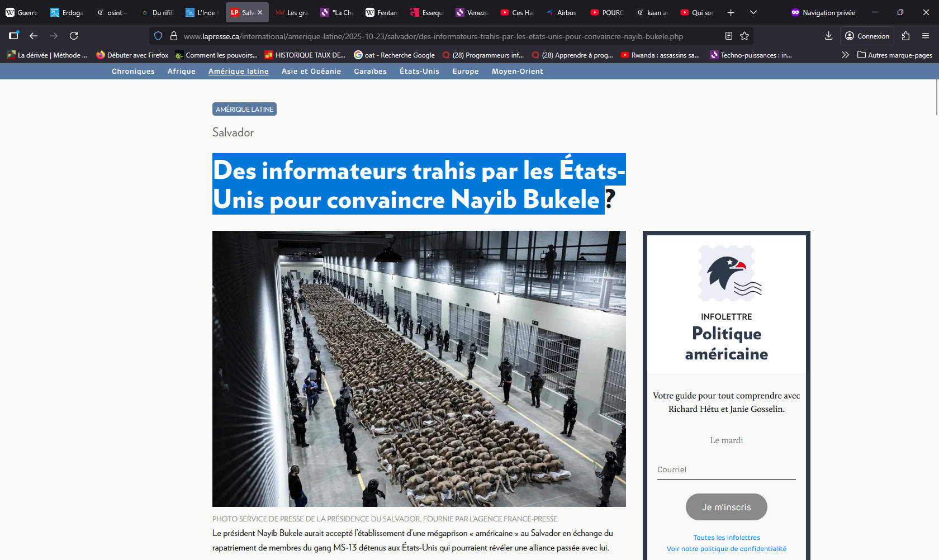Screen dimensions: 939x560
Task: Open the site security padlock icon
Action: coord(174,36)
